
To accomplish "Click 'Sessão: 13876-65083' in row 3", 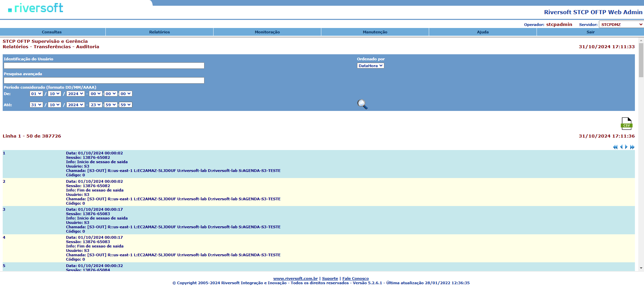I will (88, 214).
